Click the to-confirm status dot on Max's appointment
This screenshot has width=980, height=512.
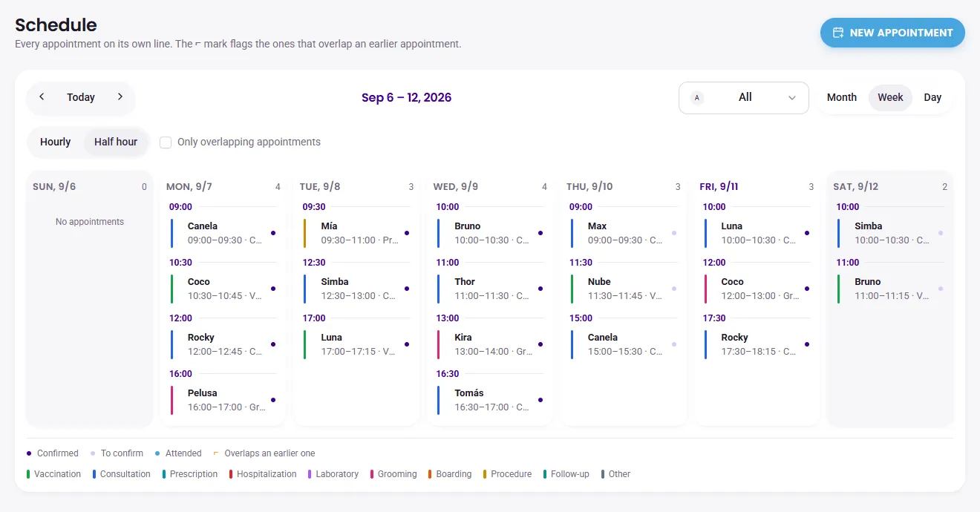(674, 233)
